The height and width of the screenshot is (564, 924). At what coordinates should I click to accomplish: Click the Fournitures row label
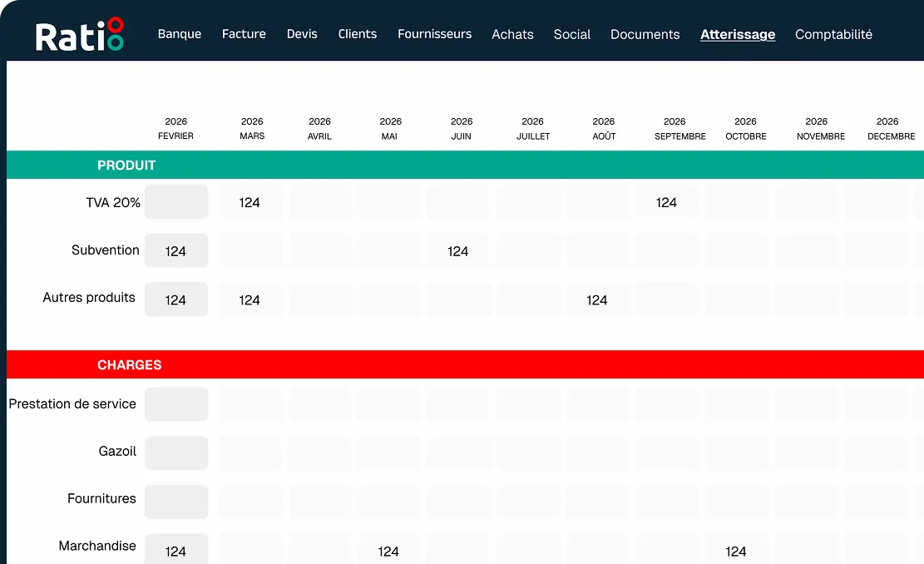point(101,498)
